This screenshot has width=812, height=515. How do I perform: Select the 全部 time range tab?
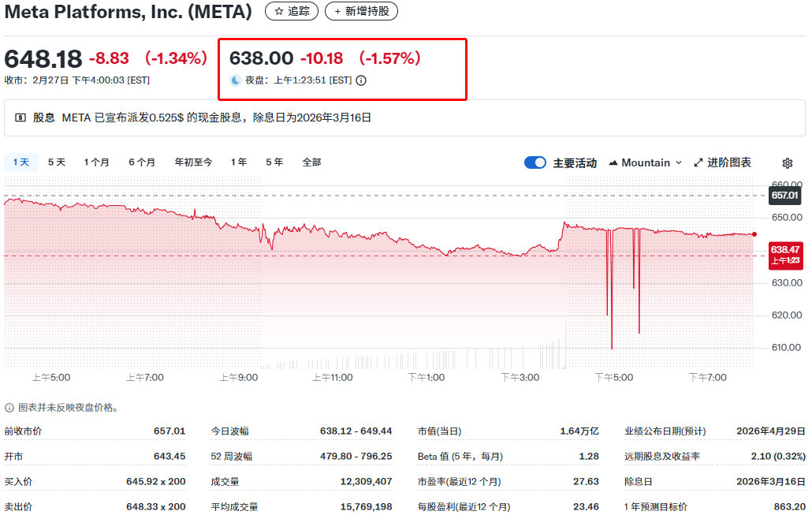311,162
